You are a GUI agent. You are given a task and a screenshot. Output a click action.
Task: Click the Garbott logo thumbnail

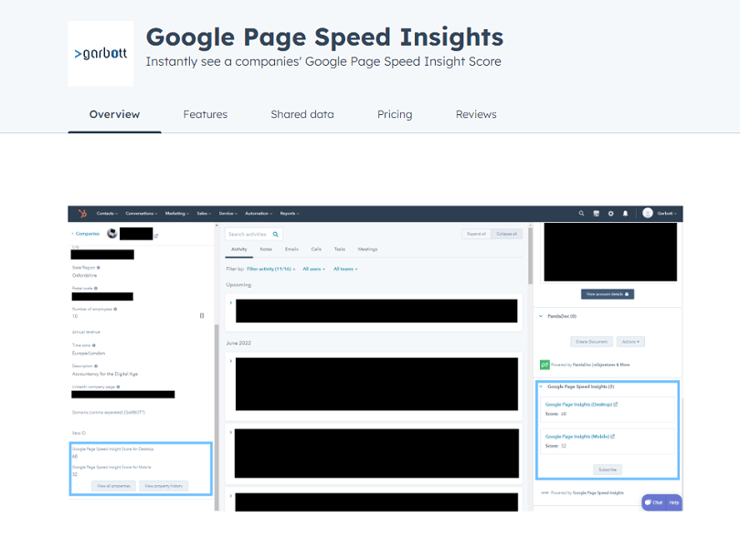[100, 53]
